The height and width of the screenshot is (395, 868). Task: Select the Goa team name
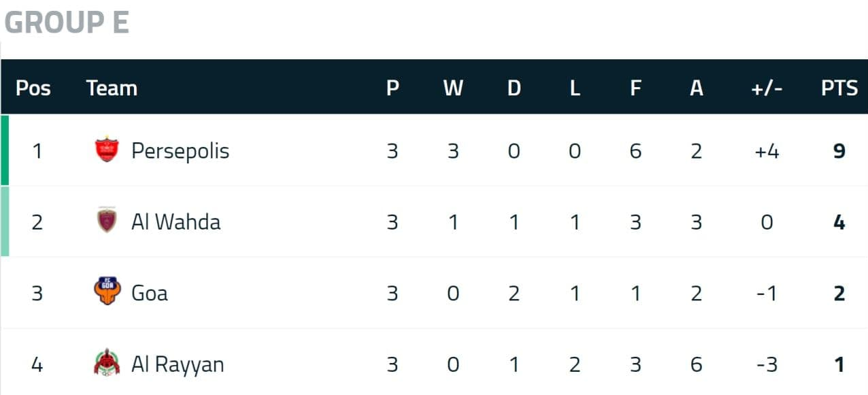[x=149, y=293]
